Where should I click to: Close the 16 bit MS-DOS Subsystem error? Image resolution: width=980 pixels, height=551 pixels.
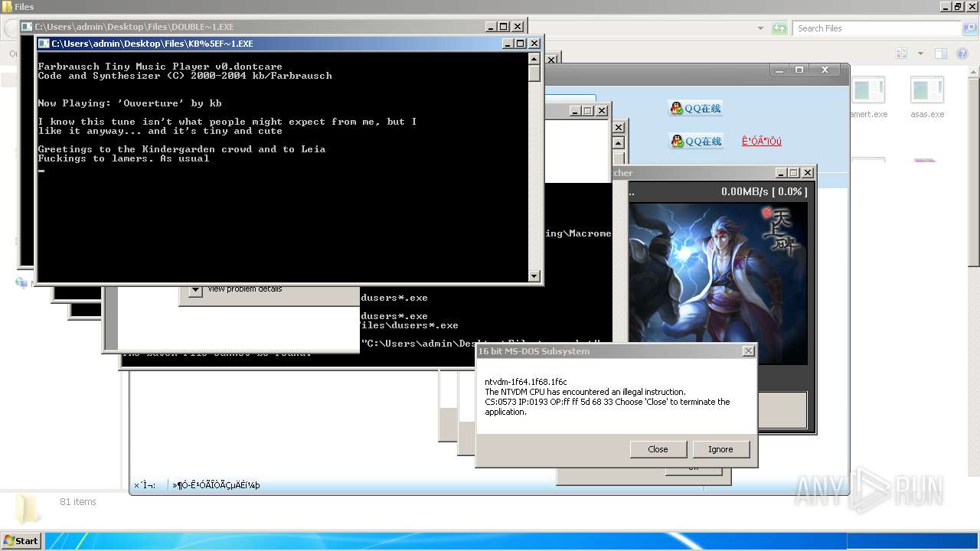point(658,449)
